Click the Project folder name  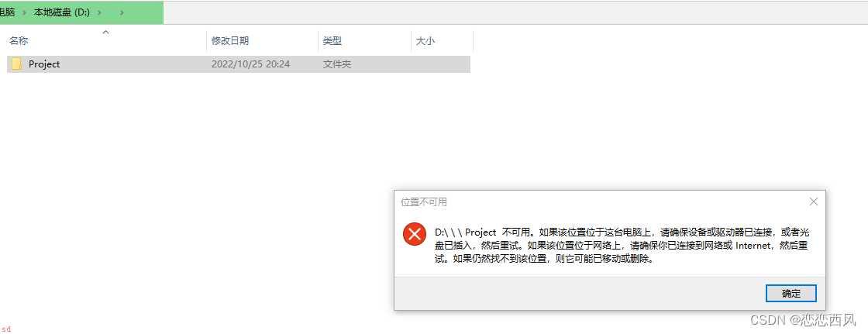[44, 64]
